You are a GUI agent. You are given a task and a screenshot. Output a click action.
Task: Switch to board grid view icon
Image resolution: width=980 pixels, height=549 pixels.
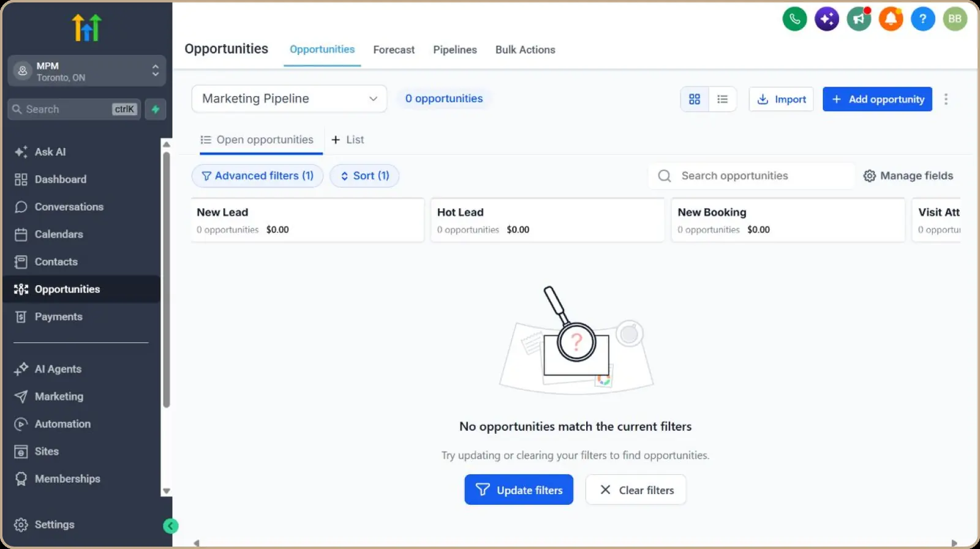click(695, 99)
